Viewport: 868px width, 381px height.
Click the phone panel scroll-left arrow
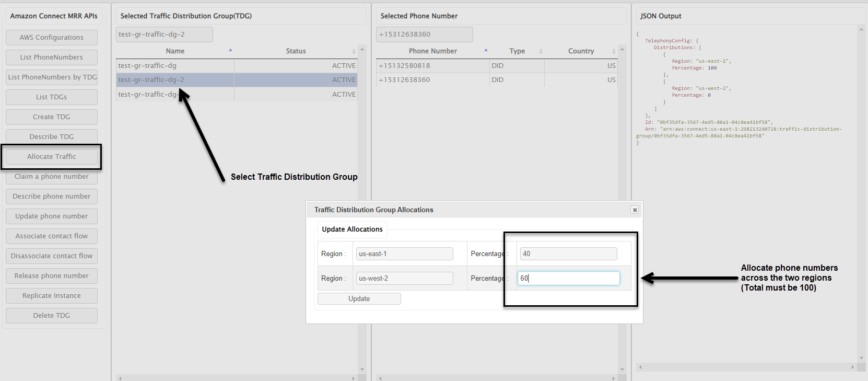point(380,378)
